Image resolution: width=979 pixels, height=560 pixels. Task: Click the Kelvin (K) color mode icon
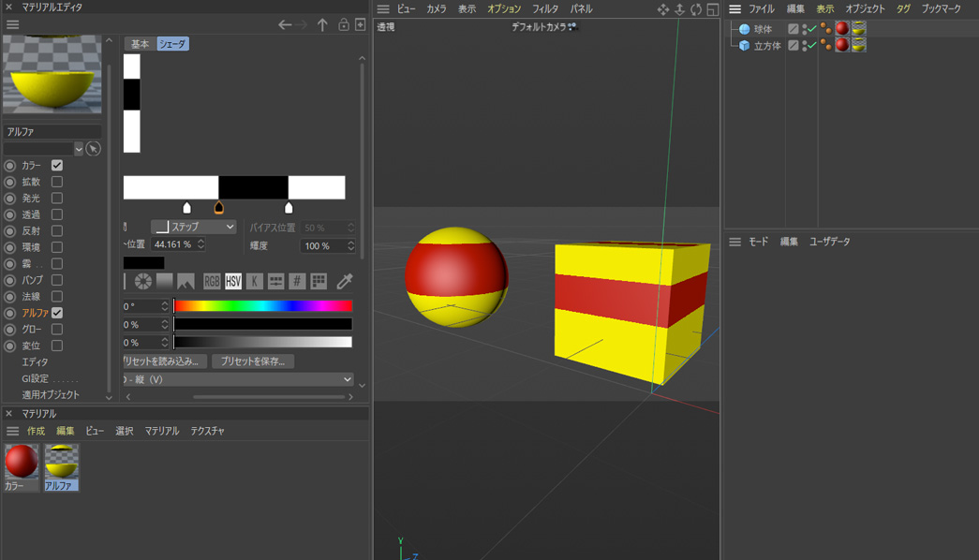[x=254, y=281]
